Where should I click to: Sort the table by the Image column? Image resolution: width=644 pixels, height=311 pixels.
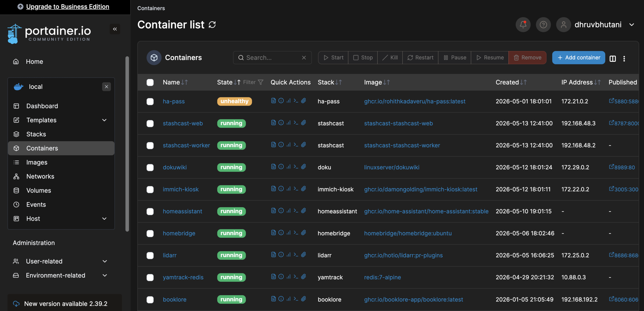[377, 82]
